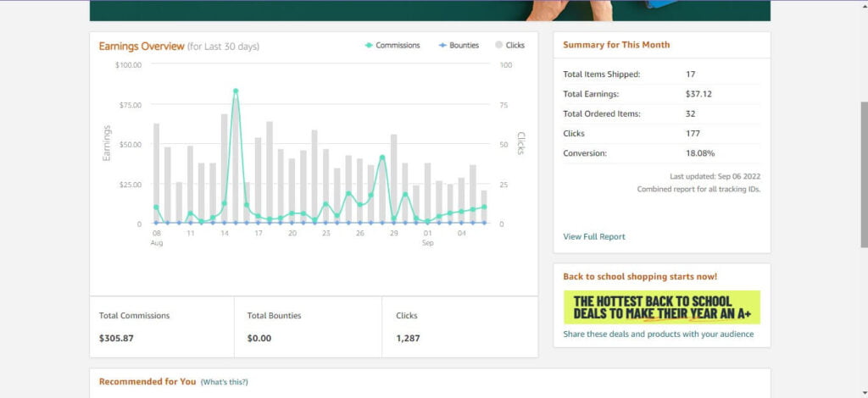Viewport: 868px width, 398px height.
Task: Click 'Combined report for all tracking IDs.' text
Action: coord(698,189)
